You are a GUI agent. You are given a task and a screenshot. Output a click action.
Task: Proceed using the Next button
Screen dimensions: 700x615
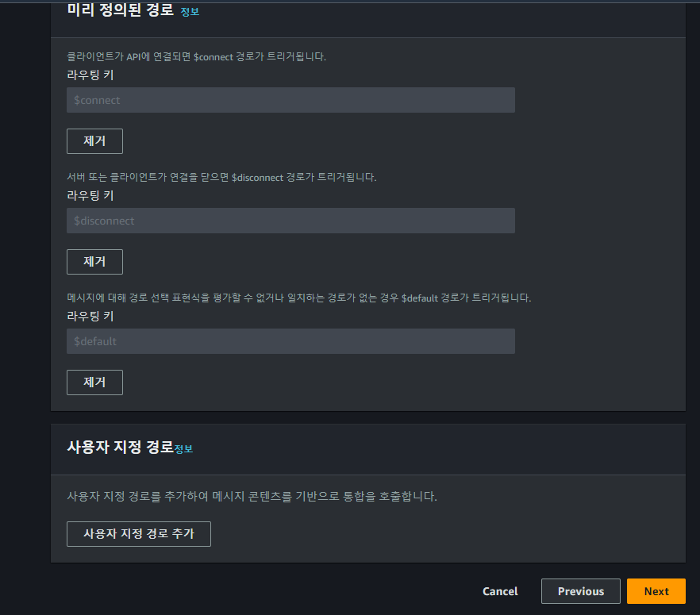[x=656, y=590]
